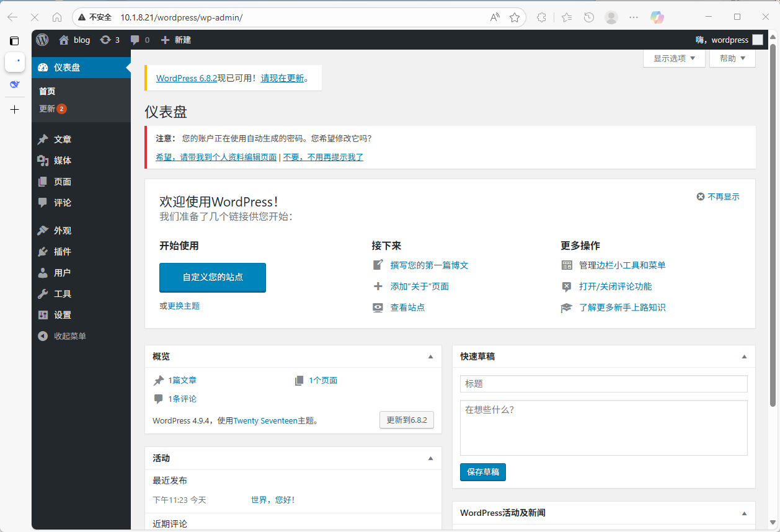Viewport: 780px width, 532px height.
Task: Open 页面 pages menu
Action: coord(81,182)
